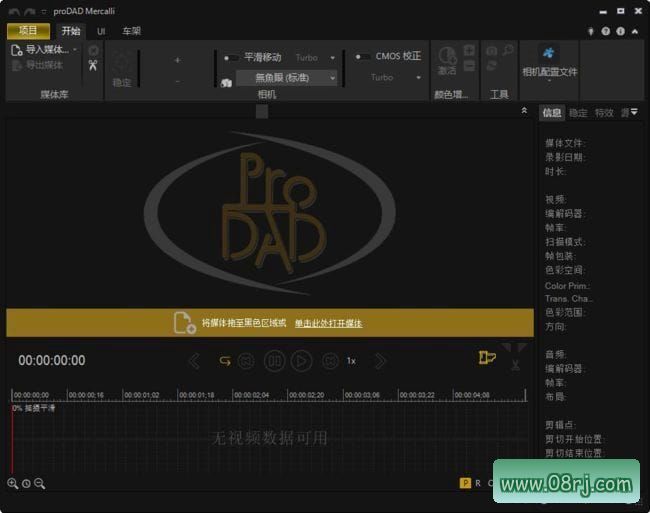650x513 pixels.
Task: Toggle the CMOS 校正 switch
Action: click(362, 56)
